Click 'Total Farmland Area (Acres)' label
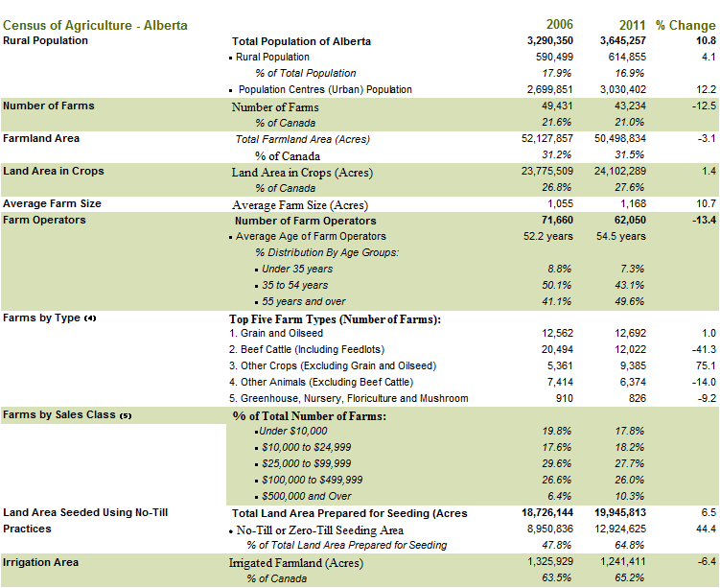The image size is (720, 588). tap(303, 139)
